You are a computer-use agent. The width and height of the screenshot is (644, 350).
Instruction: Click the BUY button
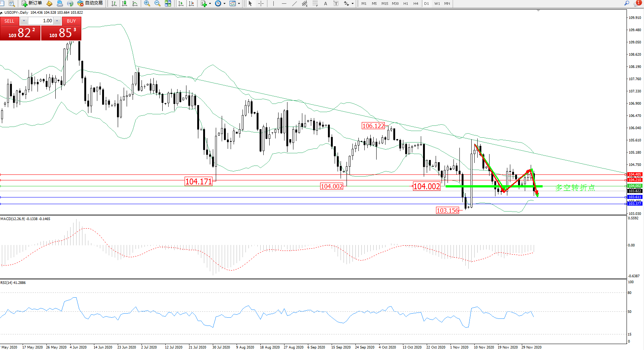click(x=71, y=21)
